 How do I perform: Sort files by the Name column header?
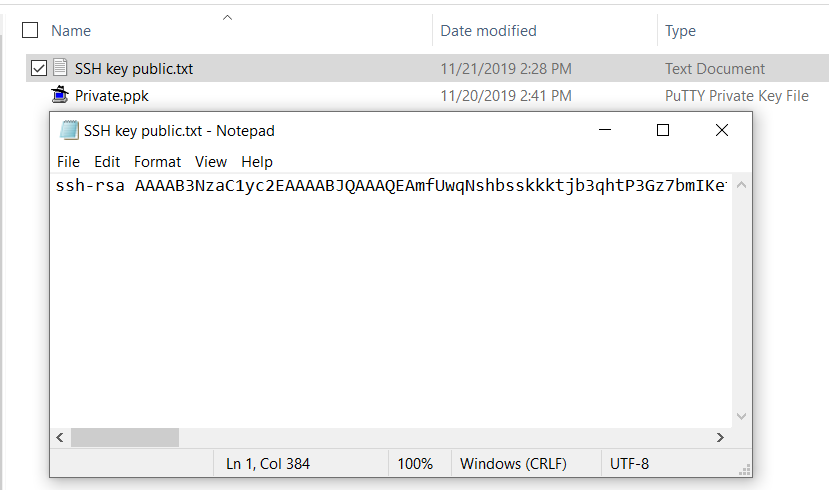71,31
